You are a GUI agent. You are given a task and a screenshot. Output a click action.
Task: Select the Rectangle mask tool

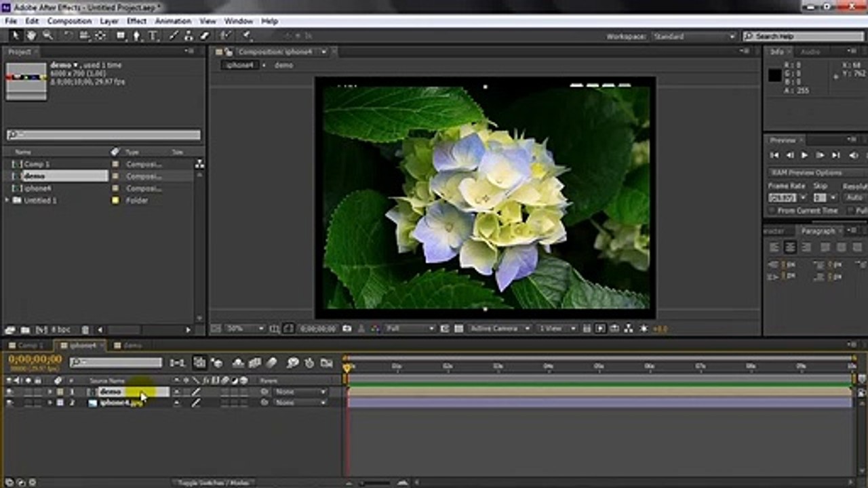[121, 36]
